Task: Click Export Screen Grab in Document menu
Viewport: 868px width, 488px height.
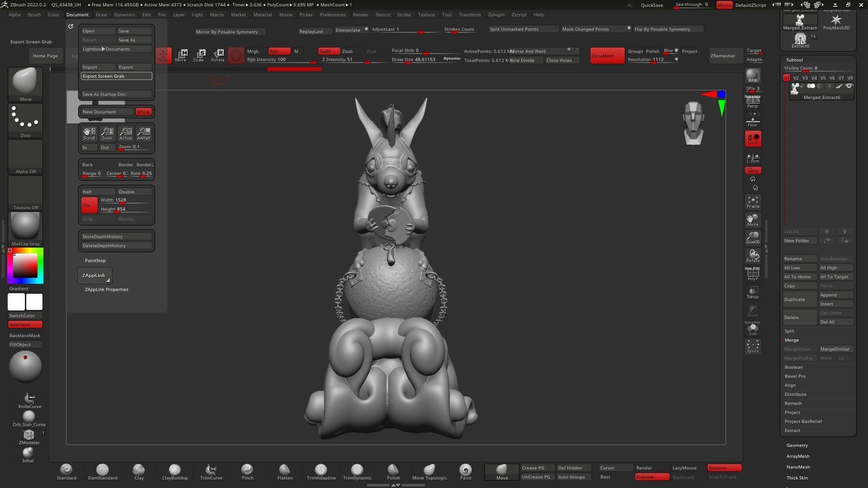Action: click(117, 76)
